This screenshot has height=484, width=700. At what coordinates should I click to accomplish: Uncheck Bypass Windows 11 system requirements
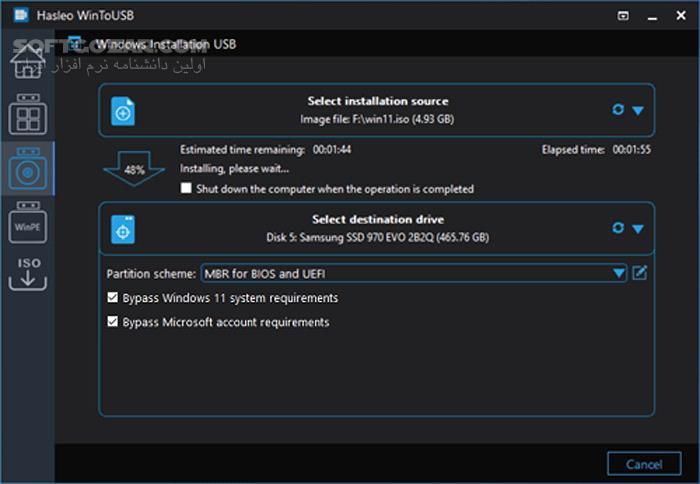point(112,297)
